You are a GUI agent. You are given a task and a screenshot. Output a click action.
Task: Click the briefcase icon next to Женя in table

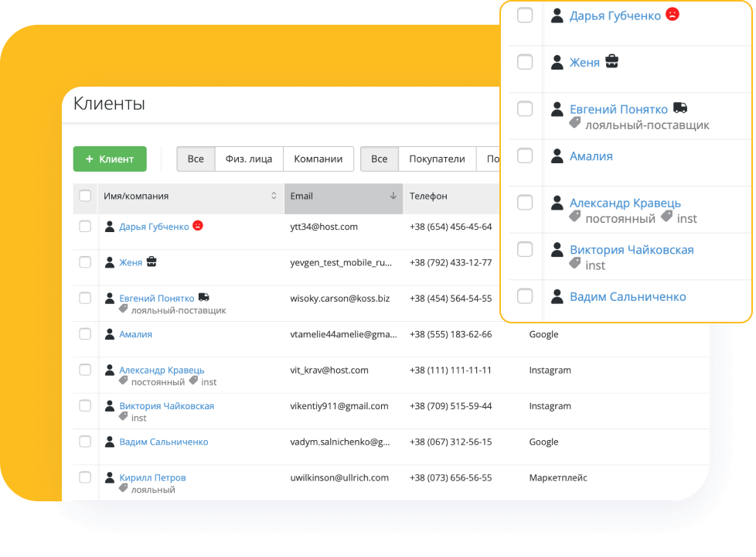click(152, 262)
